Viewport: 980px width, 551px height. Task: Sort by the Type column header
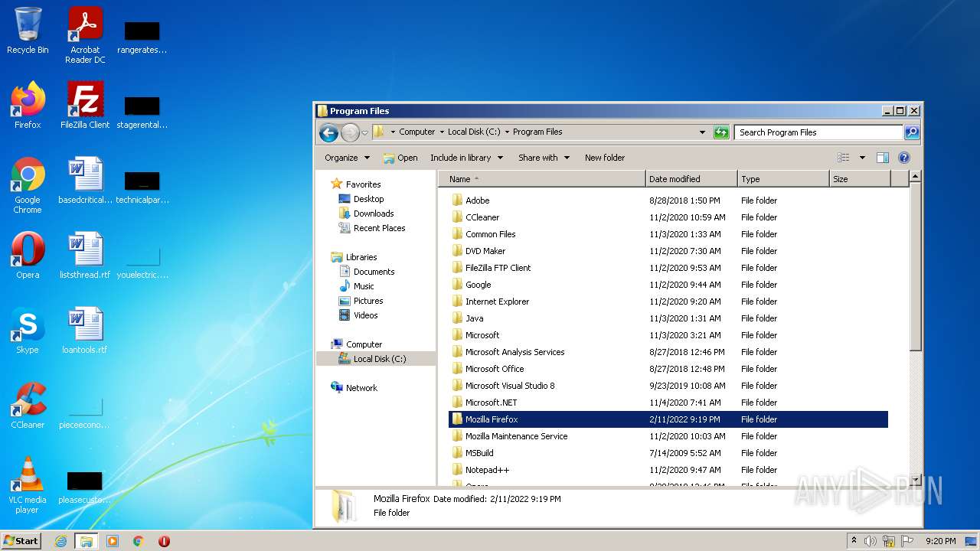pyautogui.click(x=783, y=179)
